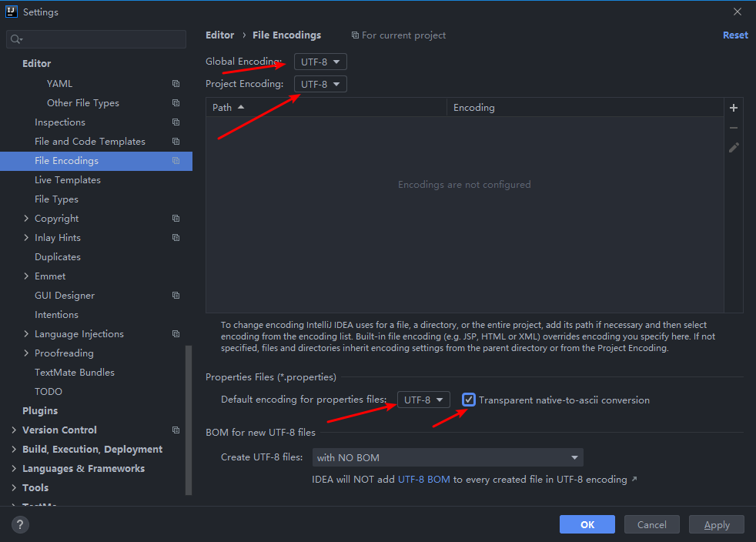Expand the Version Control section
Image resolution: width=756 pixels, height=542 pixels.
pos(14,430)
